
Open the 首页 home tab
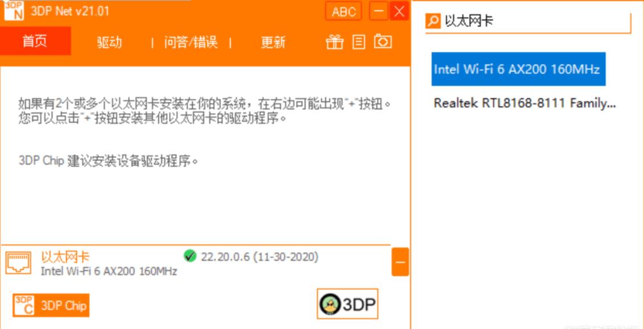[x=35, y=41]
